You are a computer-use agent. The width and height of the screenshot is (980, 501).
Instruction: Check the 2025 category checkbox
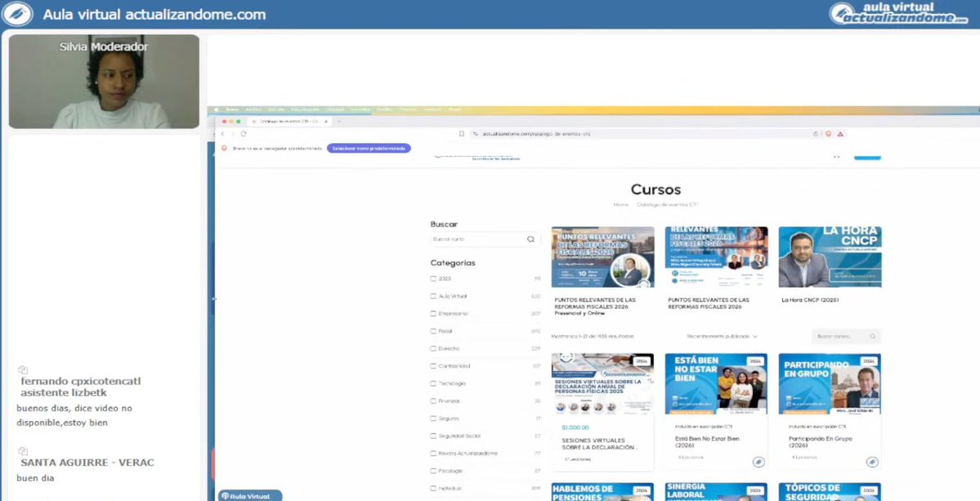pos(434,279)
